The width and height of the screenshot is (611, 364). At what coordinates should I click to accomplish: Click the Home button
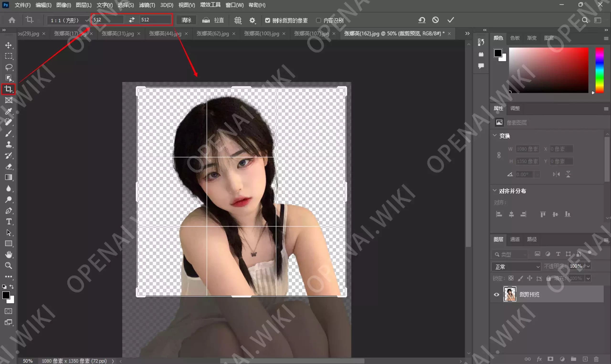pos(12,20)
